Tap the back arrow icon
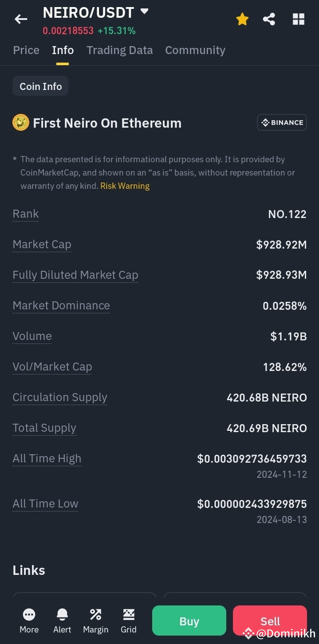Screen dimensions: 319x644 21,19
